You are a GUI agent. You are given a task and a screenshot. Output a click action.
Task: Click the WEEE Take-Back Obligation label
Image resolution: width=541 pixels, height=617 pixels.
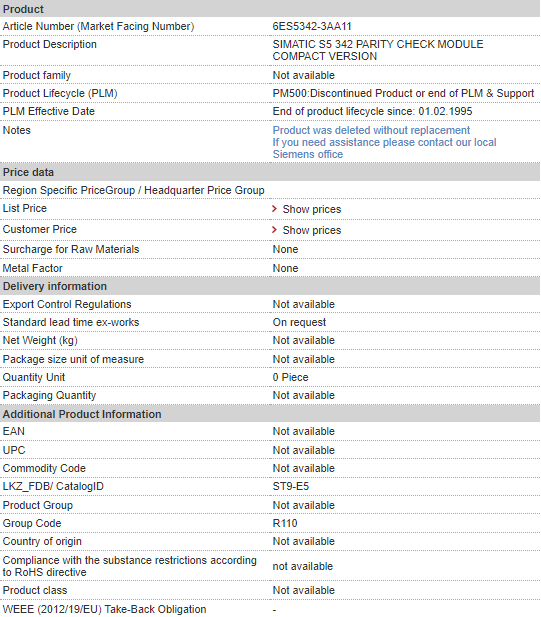tap(104, 609)
